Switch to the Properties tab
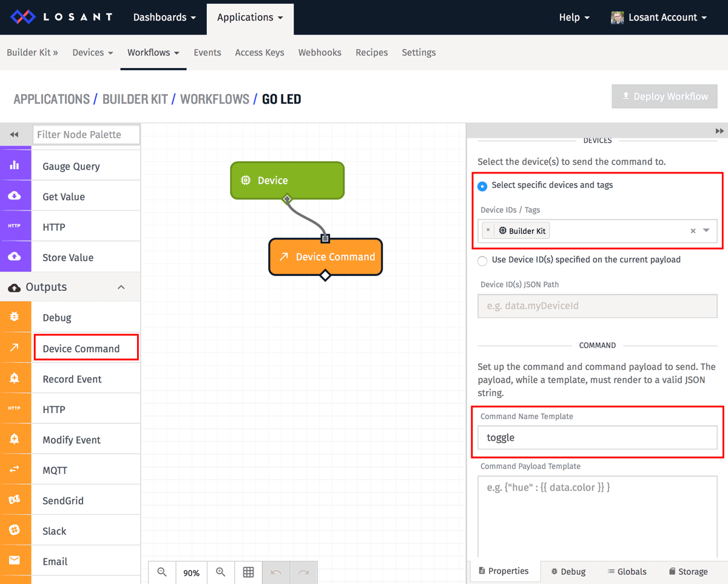The width and height of the screenshot is (728, 584). coord(504,571)
